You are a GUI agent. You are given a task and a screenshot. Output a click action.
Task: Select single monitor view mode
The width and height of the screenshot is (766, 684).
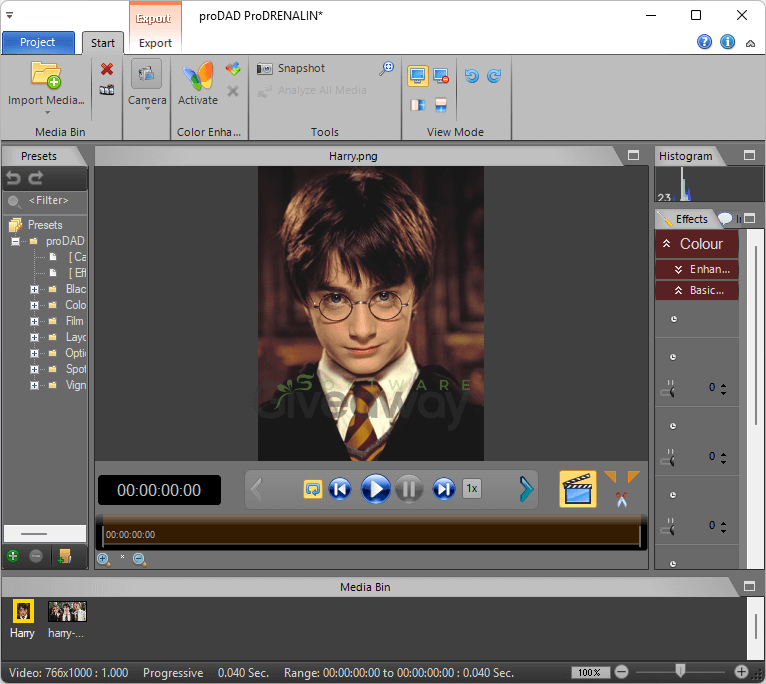pyautogui.click(x=418, y=76)
